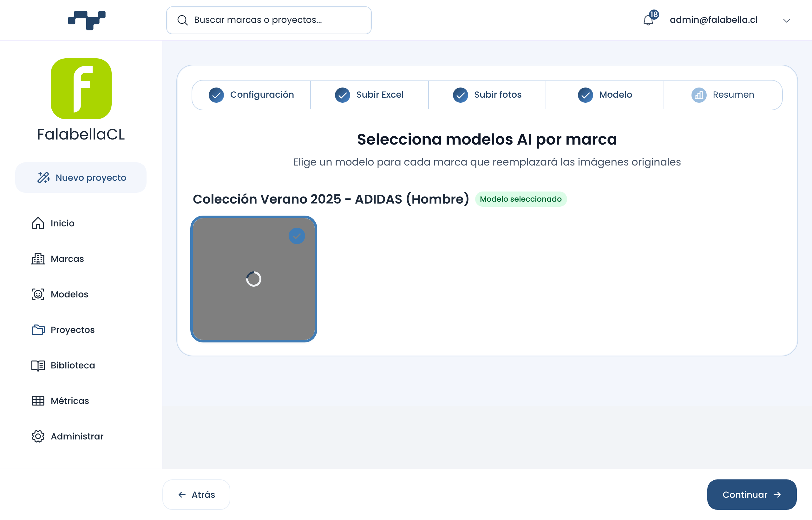Select the loading model thumbnail card
Viewport: 812px width, 520px height.
254,279
